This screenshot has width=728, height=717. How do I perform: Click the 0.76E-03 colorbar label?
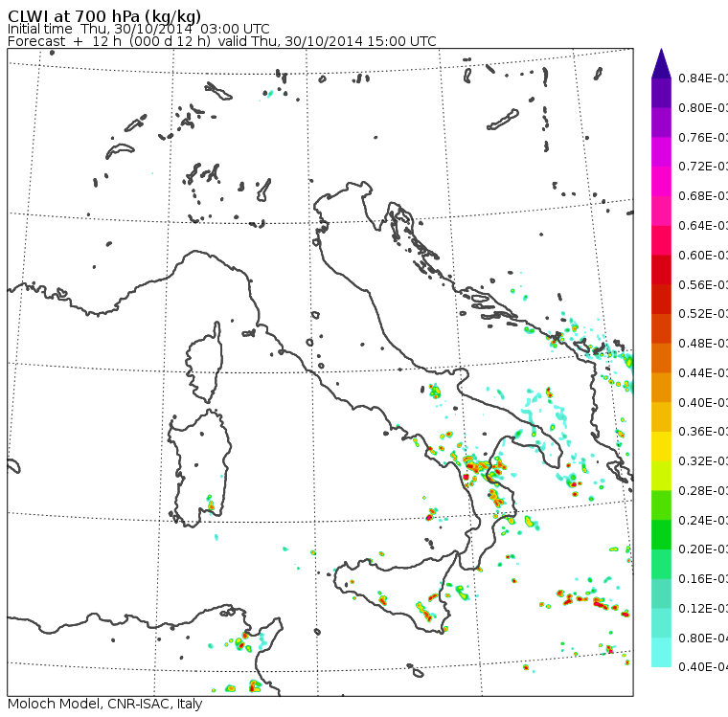click(x=703, y=137)
